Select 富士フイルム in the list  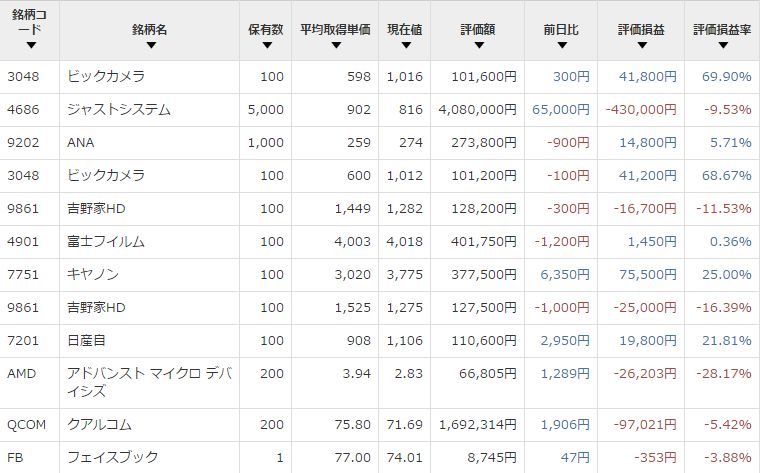(105, 242)
